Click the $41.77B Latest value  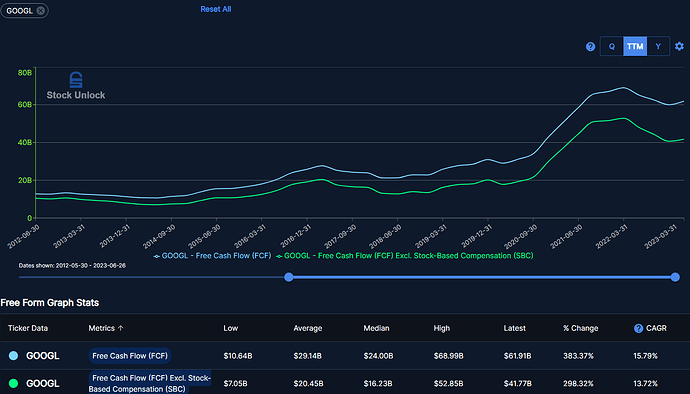tap(517, 383)
